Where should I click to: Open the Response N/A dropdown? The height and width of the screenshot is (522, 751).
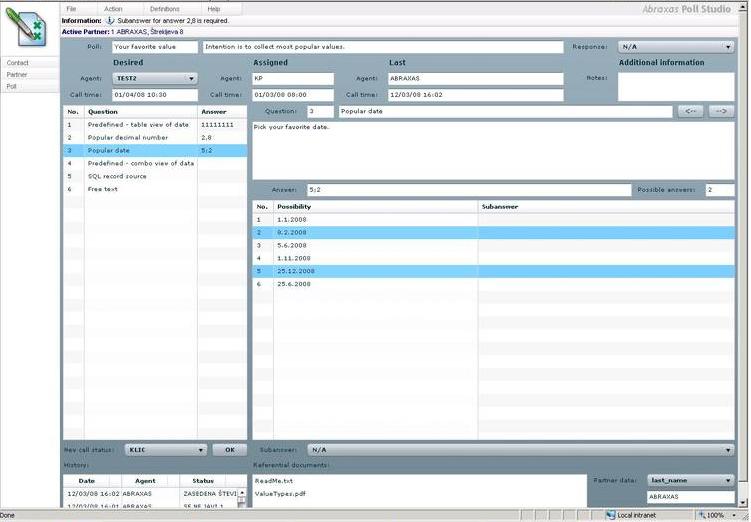click(676, 47)
